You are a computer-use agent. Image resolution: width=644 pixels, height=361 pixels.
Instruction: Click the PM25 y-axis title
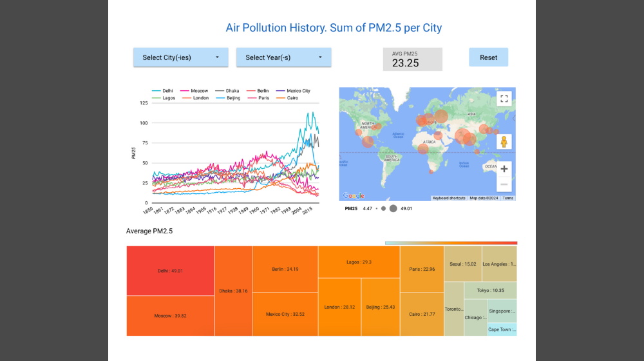133,153
